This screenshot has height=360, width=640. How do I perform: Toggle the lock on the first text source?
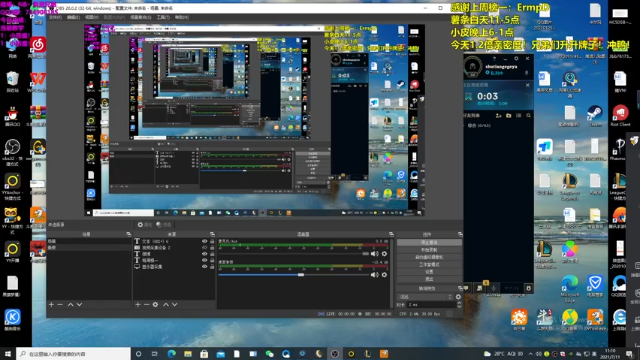point(212,241)
